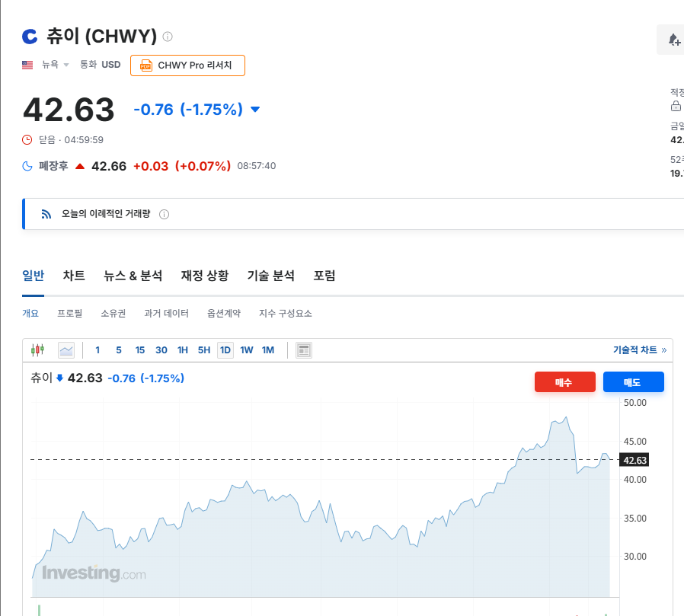This screenshot has height=616, width=684.
Task: Select the 개요 sub-tab
Action: coord(30,314)
